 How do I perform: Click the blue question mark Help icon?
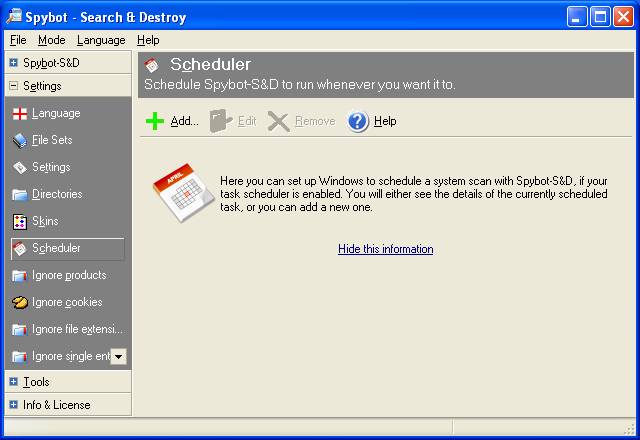[x=358, y=121]
